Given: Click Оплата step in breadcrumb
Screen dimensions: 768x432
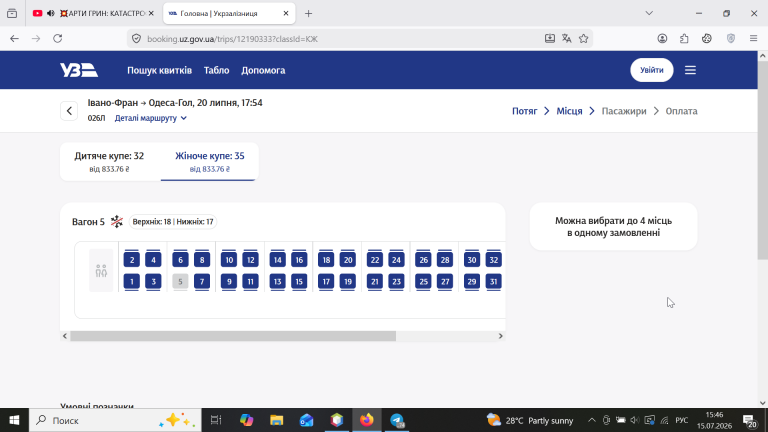Looking at the screenshot, I should pos(681,111).
